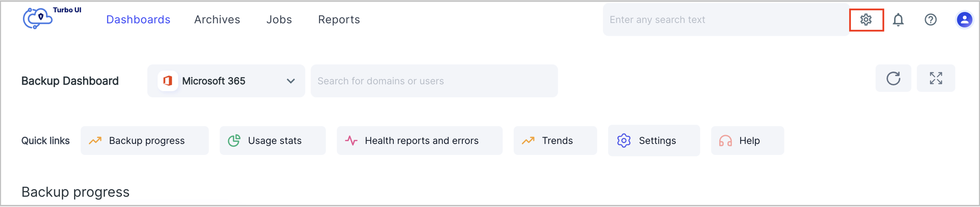Open user profile avatar menu

[964, 20]
